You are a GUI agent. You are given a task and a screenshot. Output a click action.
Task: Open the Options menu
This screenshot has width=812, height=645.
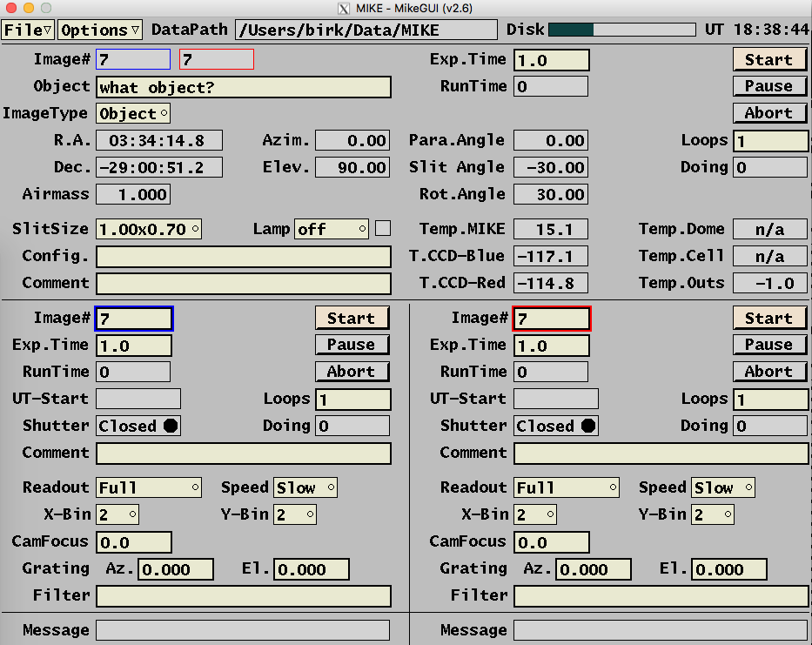[100, 30]
